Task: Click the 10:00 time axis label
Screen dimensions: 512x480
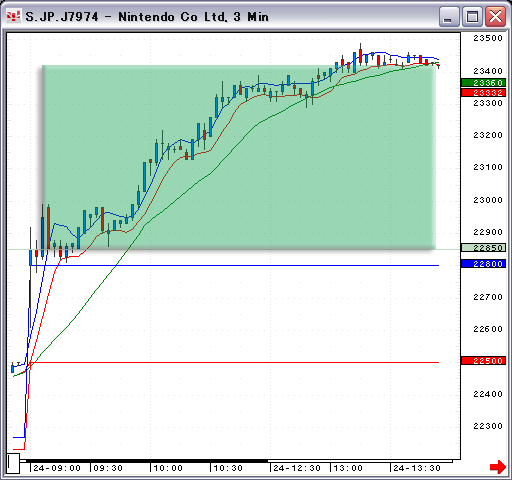Action: click(168, 468)
